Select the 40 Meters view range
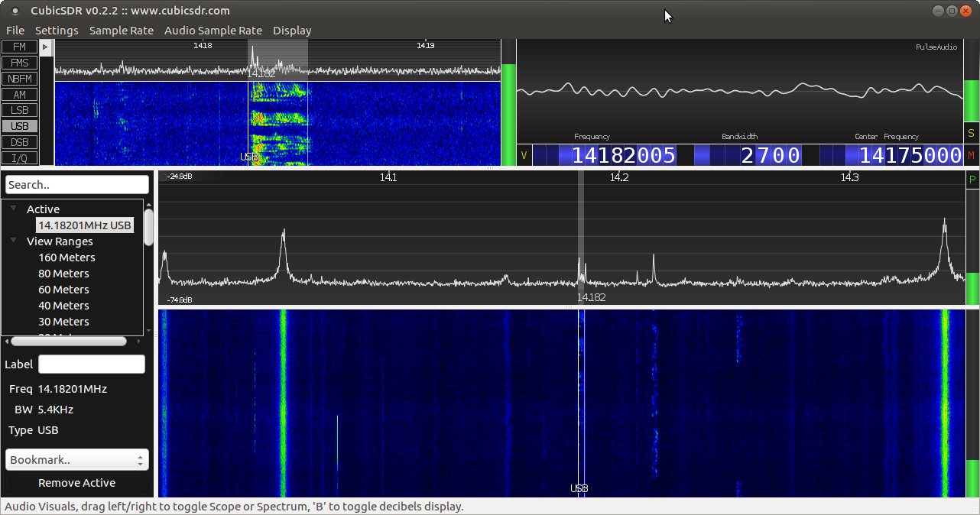The width and height of the screenshot is (980, 515). tap(63, 305)
